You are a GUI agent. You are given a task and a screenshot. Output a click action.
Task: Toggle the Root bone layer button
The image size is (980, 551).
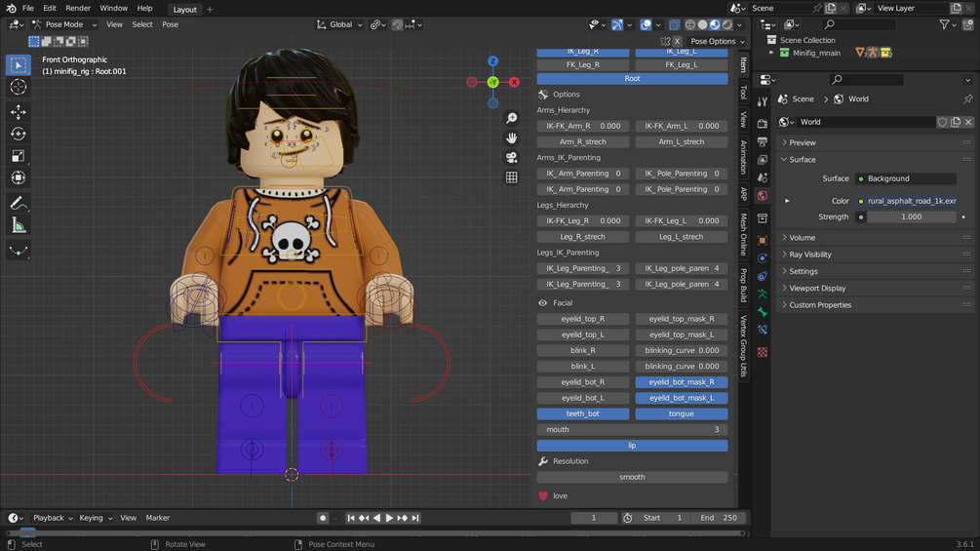632,78
